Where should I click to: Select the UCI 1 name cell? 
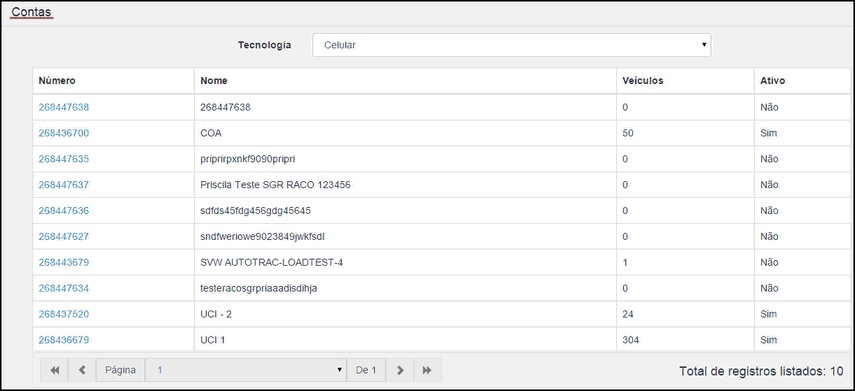click(x=405, y=340)
